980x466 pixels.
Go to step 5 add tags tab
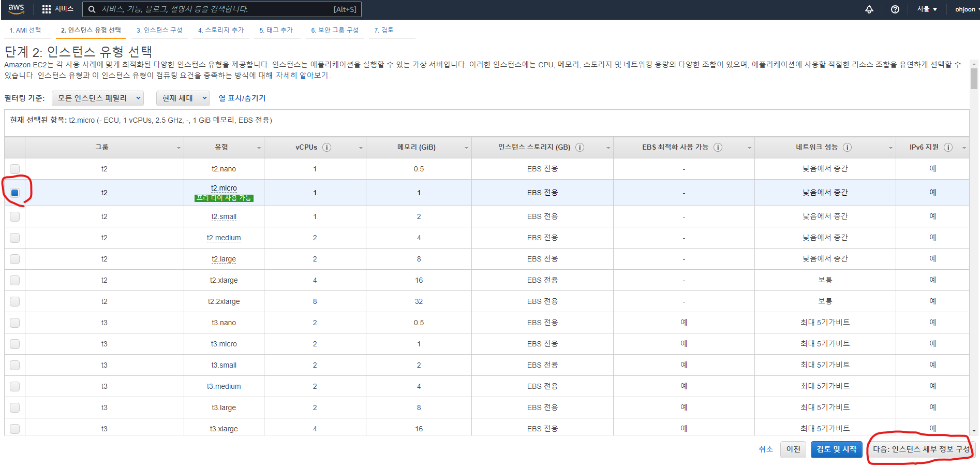(276, 30)
